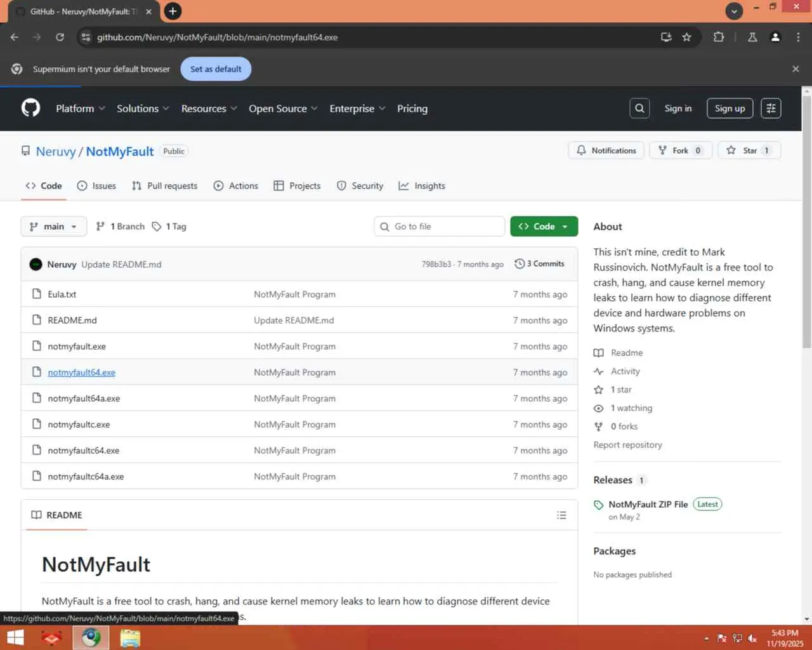This screenshot has width=812, height=650.
Task: Reload the page with the refresh icon
Action: point(60,37)
